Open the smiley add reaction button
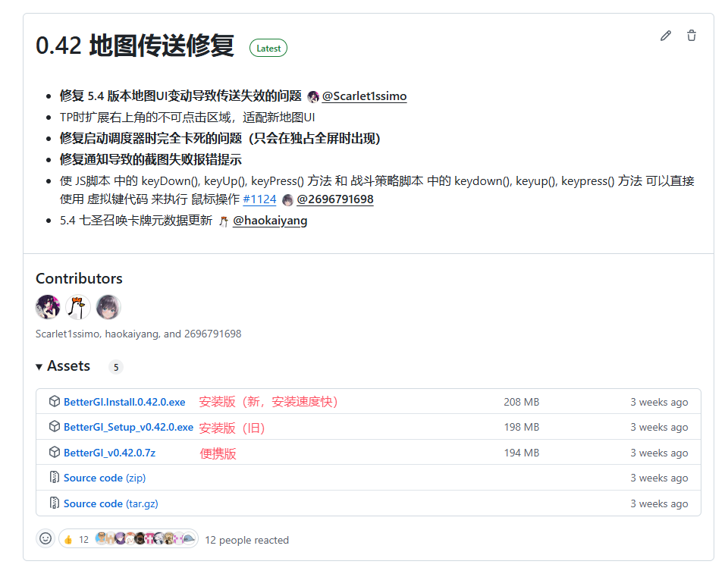This screenshot has height=577, width=728. click(x=45, y=538)
